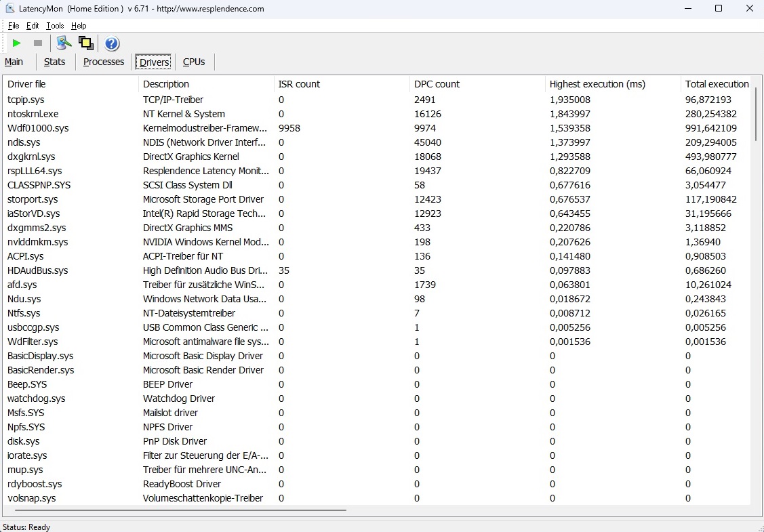Start monitoring with the green play icon

click(x=16, y=43)
